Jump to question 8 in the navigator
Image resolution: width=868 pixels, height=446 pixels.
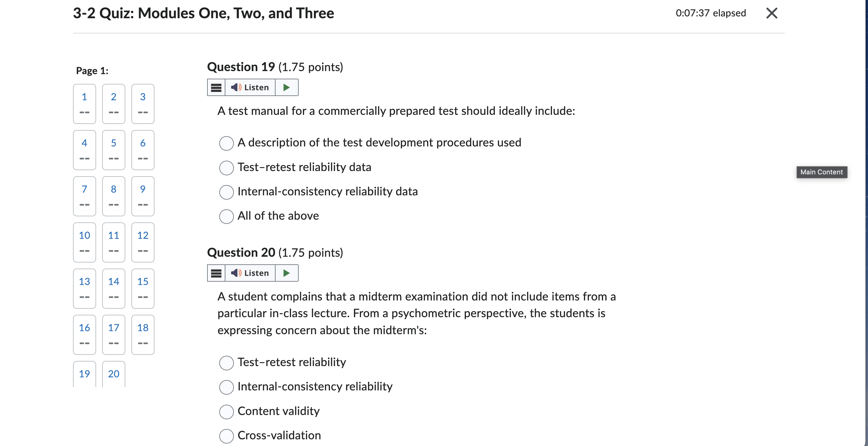coord(113,196)
